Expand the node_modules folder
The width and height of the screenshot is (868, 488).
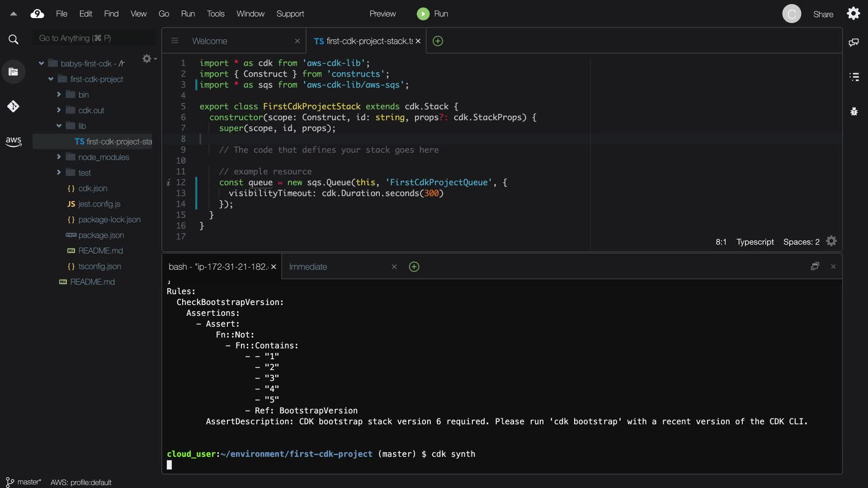coord(59,157)
